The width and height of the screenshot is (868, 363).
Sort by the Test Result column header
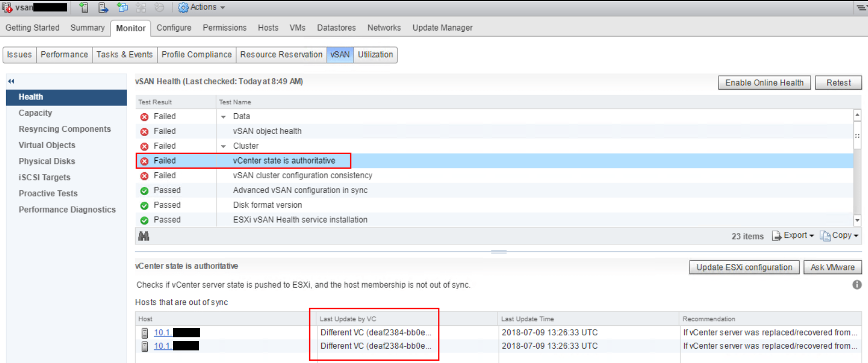point(175,102)
